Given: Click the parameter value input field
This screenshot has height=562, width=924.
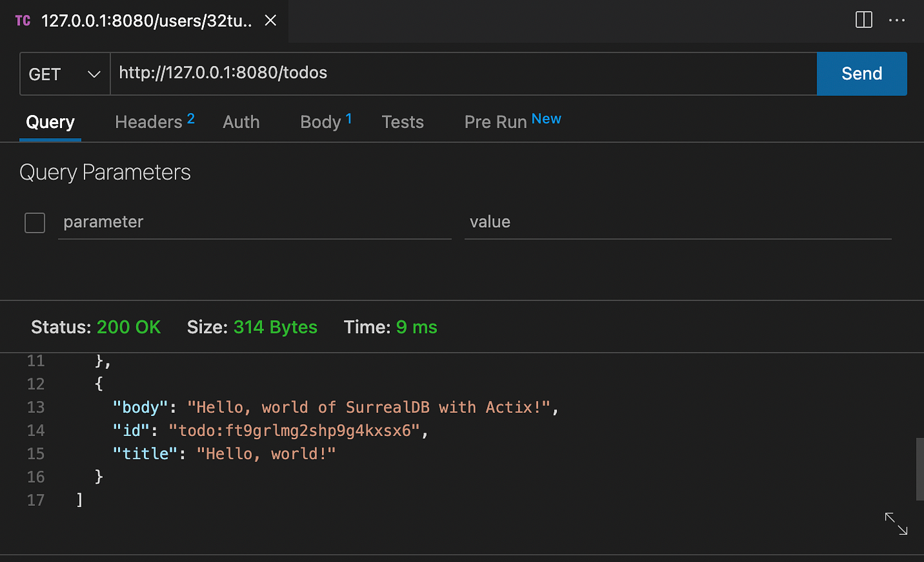Looking at the screenshot, I should pos(677,223).
